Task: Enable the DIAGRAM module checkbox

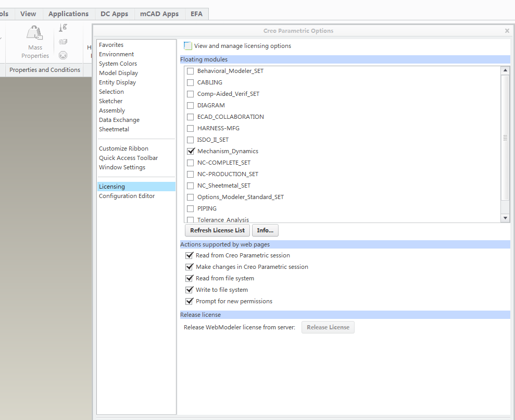Action: click(190, 105)
